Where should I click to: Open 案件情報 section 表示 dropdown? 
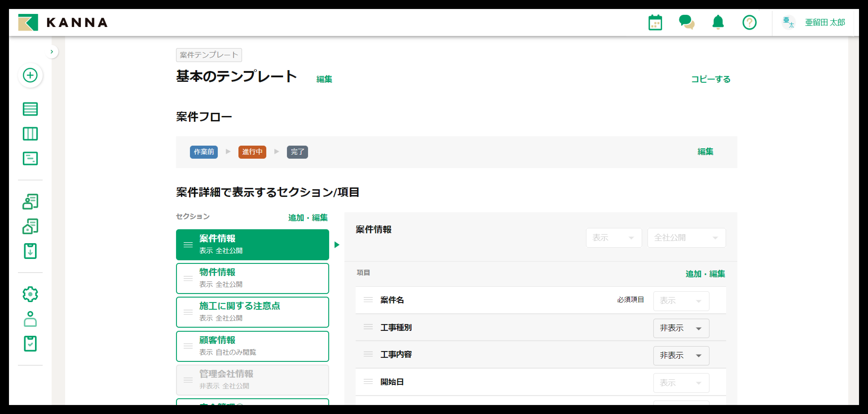(614, 238)
